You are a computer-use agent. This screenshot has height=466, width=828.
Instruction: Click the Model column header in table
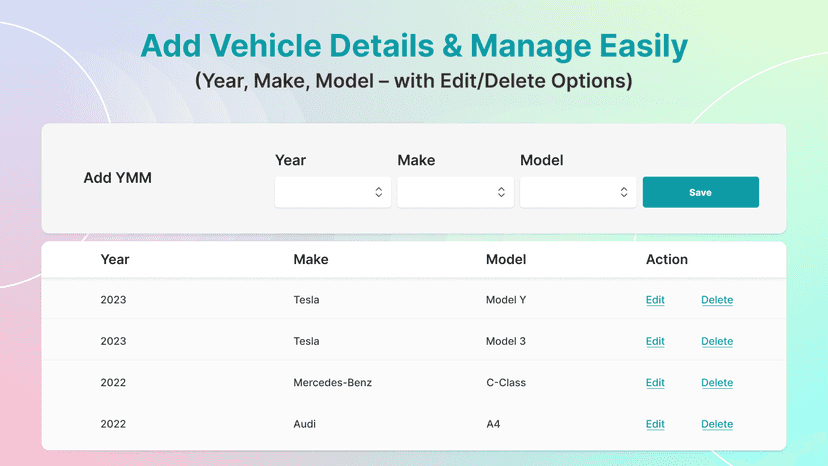click(506, 259)
